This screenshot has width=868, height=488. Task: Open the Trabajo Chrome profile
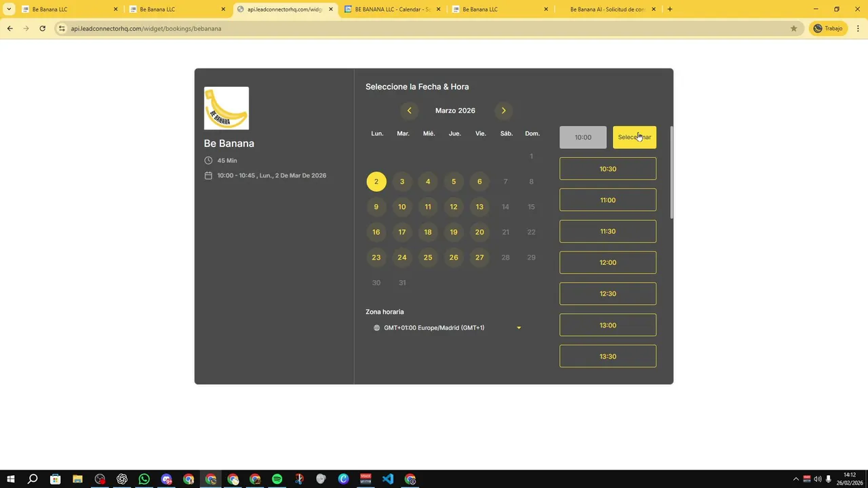click(828, 28)
